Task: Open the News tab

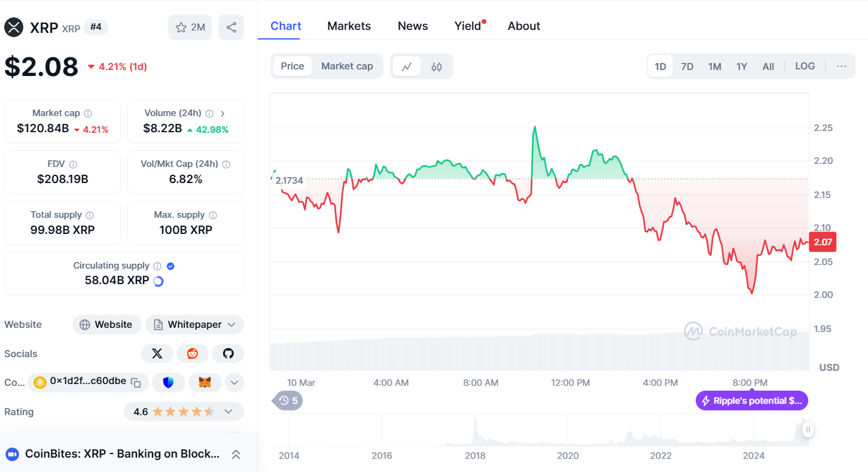Action: click(x=413, y=26)
